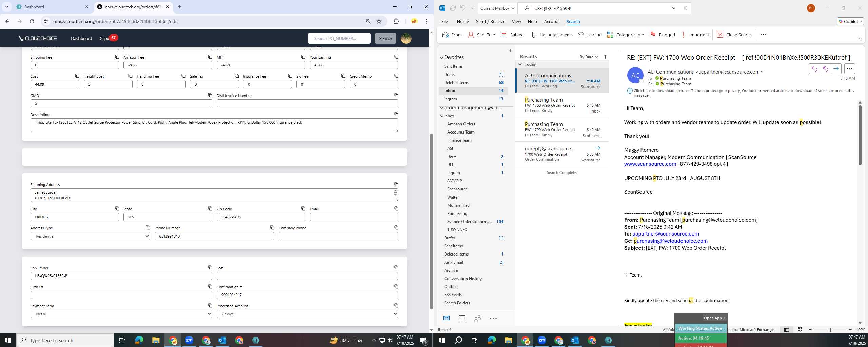The image size is (868, 347).
Task: Click Reply All icon in Outlook reading pane
Action: (825, 69)
